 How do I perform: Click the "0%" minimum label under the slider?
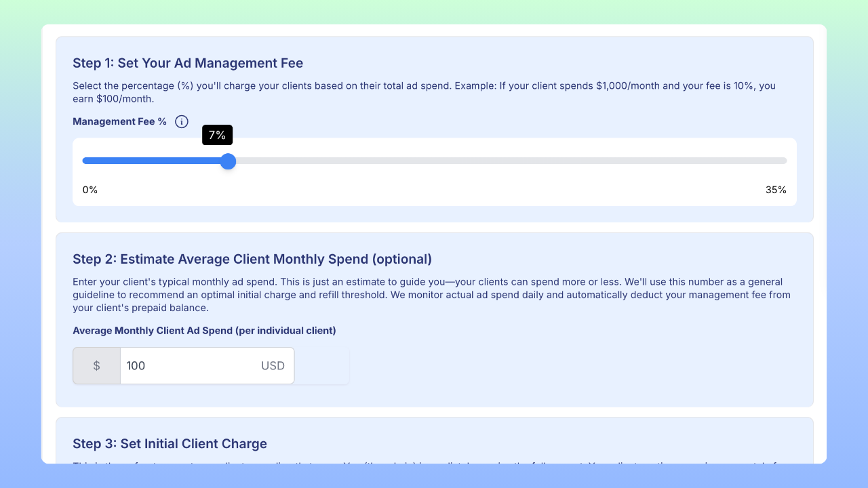(x=90, y=190)
